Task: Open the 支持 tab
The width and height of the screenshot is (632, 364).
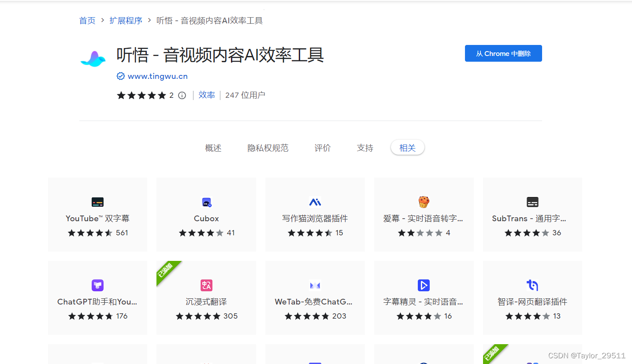Action: (365, 148)
